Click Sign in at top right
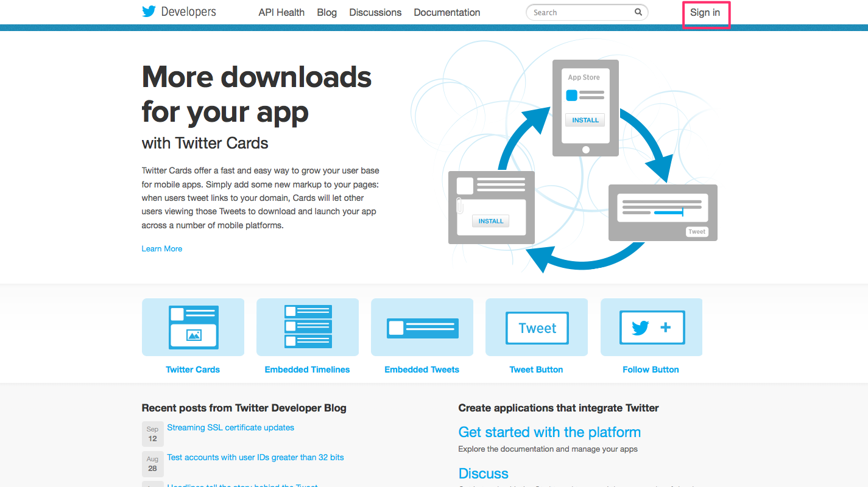The height and width of the screenshot is (487, 868). point(705,12)
